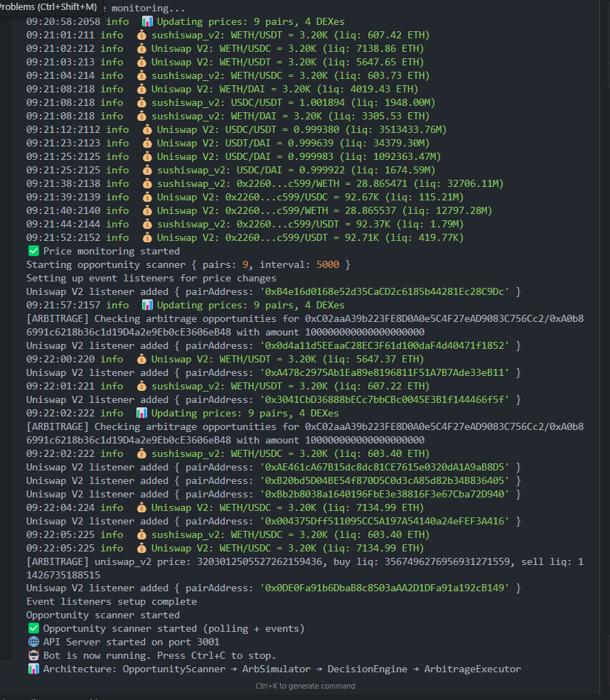The height and width of the screenshot is (700, 610).
Task: Click the chart icon beside 'Architecture'
Action: [33, 669]
